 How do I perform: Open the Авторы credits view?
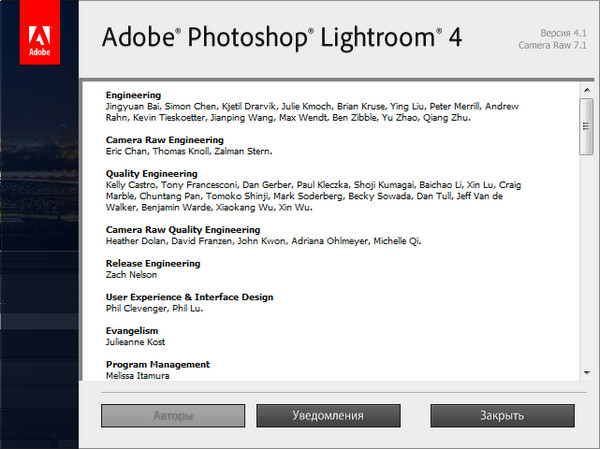pos(172,414)
